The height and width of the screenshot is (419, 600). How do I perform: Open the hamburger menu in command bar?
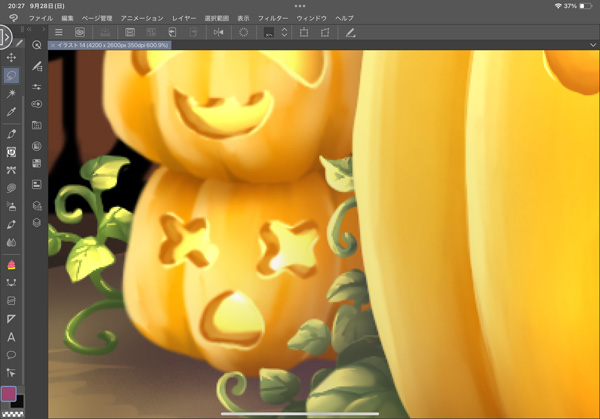click(58, 33)
